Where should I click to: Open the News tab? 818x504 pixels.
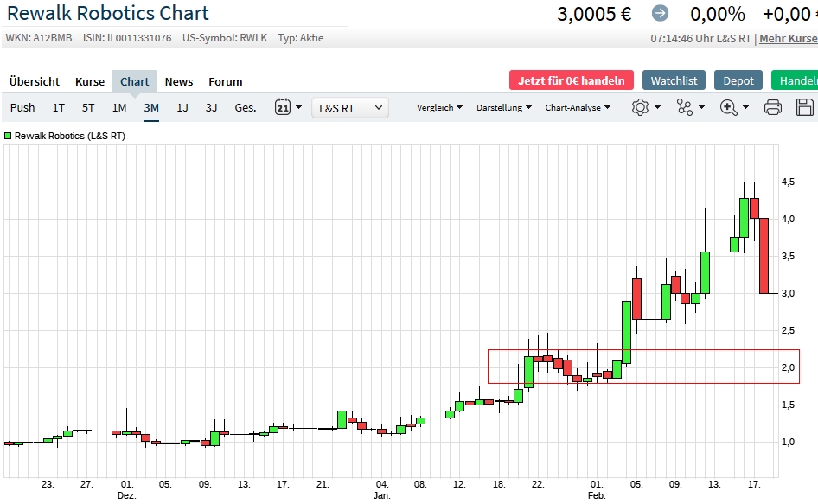click(179, 81)
